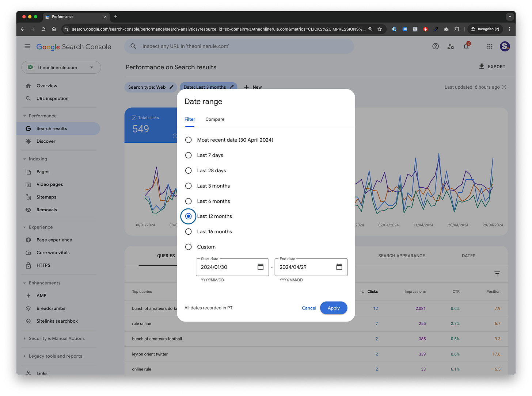Click the search icon in URL inspect bar
Image resolution: width=532 pixels, height=396 pixels.
tap(133, 46)
